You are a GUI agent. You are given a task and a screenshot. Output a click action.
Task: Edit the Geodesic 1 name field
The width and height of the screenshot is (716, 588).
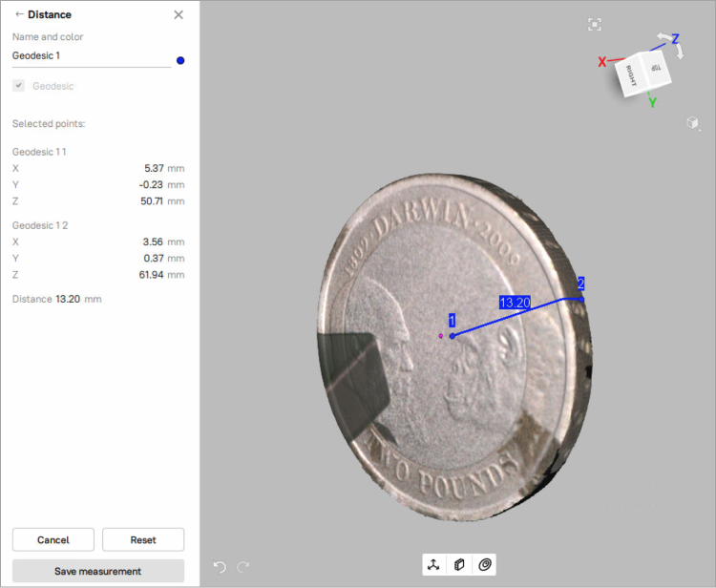(92, 56)
